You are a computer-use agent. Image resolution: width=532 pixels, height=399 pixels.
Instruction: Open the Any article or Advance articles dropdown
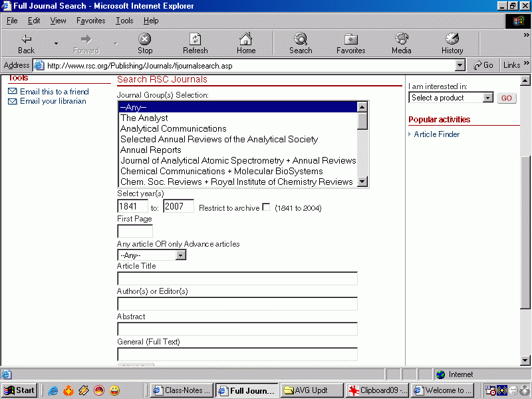[181, 255]
